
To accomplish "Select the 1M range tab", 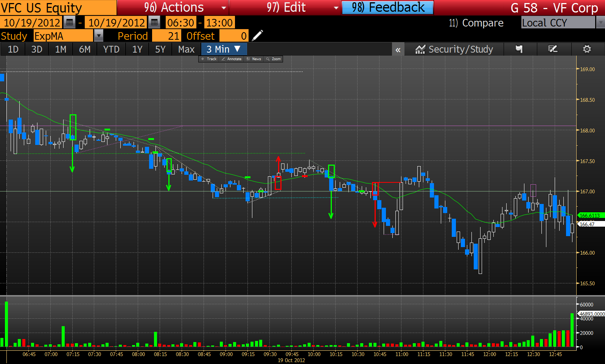I will (61, 50).
